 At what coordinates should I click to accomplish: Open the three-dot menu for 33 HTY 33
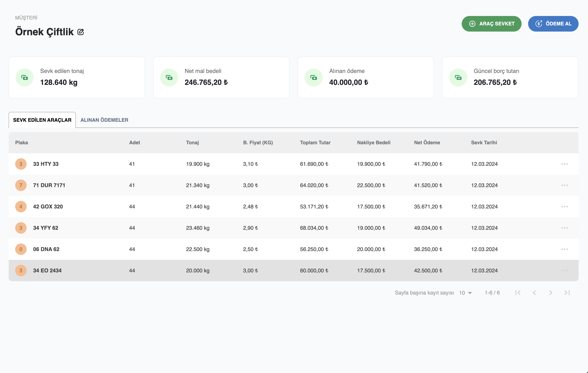(x=564, y=164)
